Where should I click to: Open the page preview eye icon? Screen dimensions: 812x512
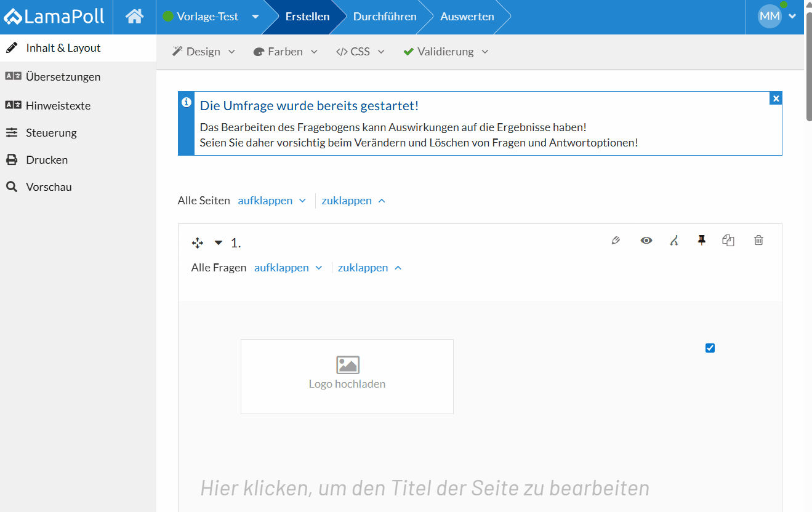click(646, 240)
